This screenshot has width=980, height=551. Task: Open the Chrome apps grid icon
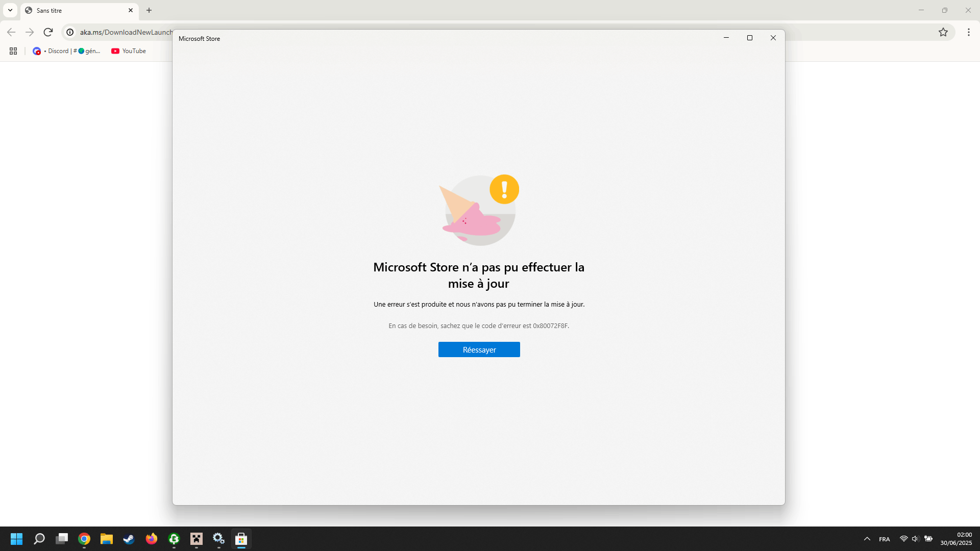coord(13,51)
